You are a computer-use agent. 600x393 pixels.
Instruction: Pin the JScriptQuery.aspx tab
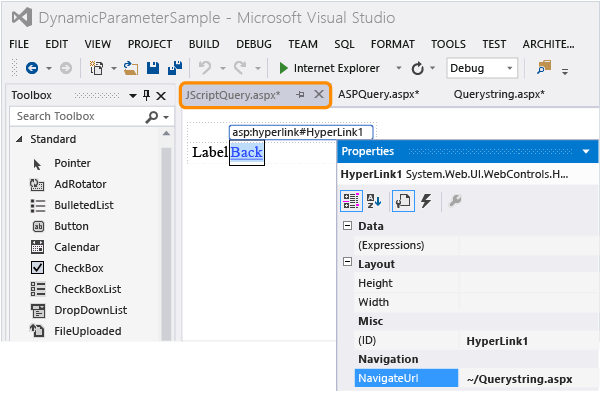pos(300,95)
